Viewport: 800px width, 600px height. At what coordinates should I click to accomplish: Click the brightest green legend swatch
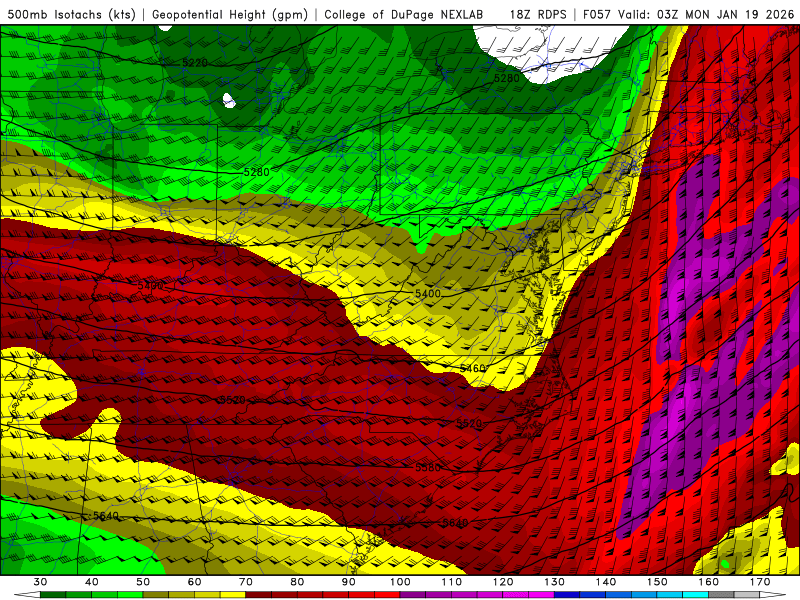click(x=130, y=595)
